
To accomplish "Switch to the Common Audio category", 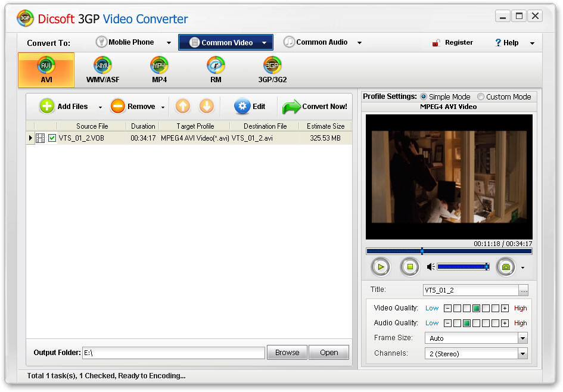I will 316,42.
